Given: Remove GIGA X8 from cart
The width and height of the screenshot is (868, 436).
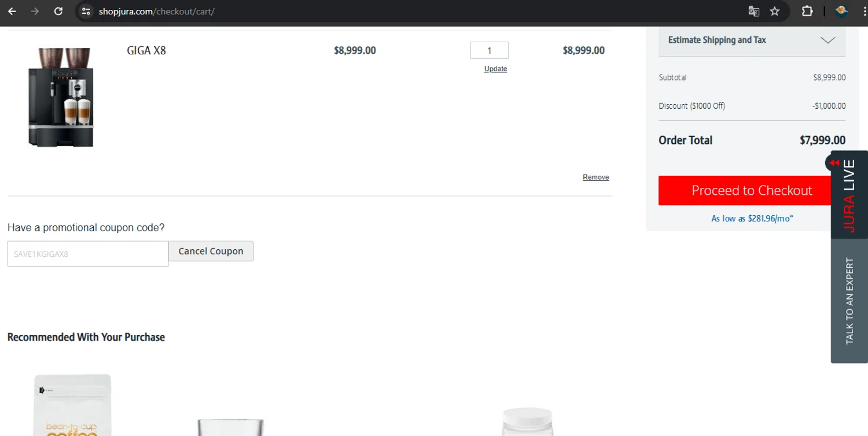Looking at the screenshot, I should tap(595, 177).
